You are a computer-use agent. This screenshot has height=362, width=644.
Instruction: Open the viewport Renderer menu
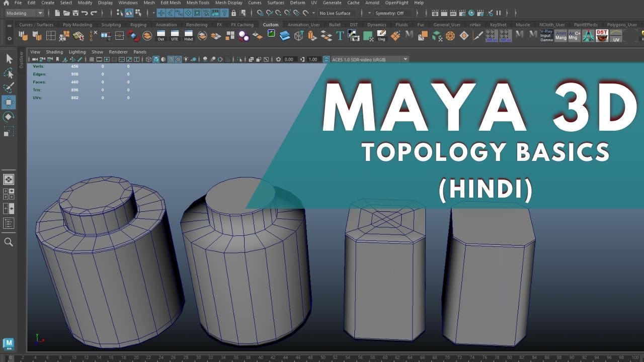pyautogui.click(x=118, y=52)
